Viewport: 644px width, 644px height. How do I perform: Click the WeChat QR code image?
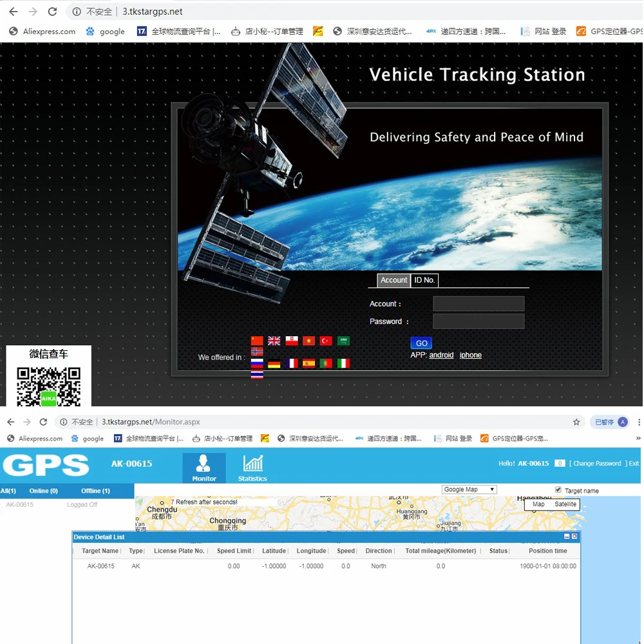click(48, 386)
